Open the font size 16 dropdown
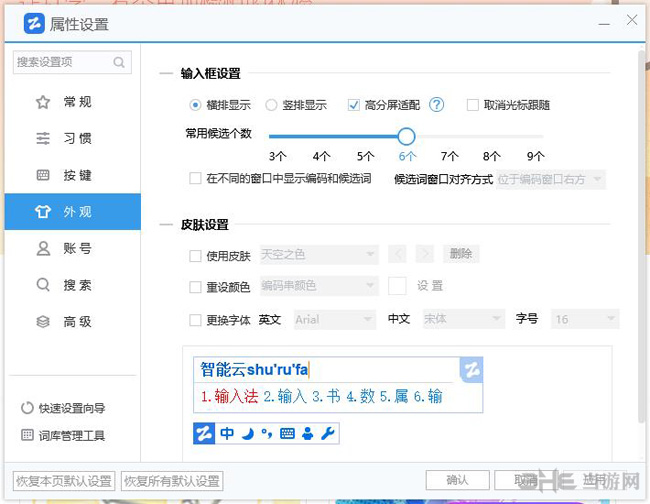 click(585, 319)
